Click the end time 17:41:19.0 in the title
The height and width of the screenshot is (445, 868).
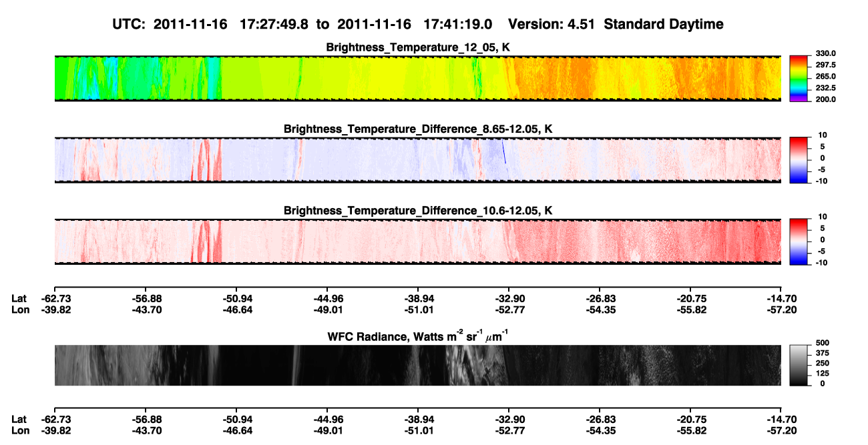458,25
